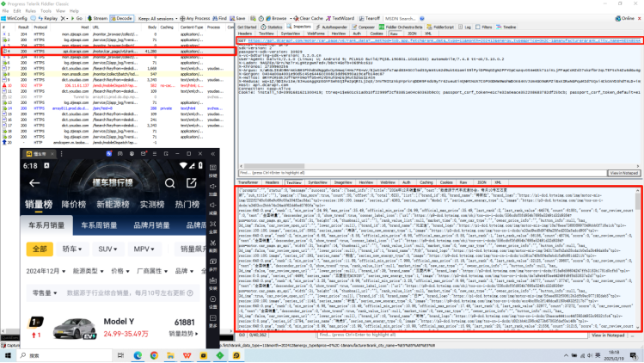Open the File menu
Screen dimensions: 644x363
point(5,11)
